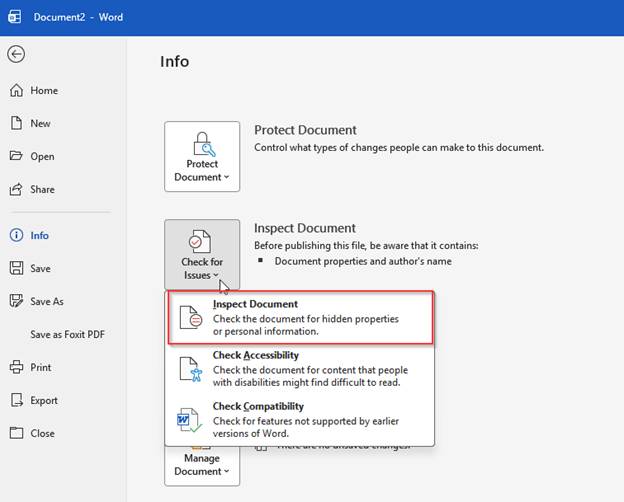Click 'with disabilities might find difficult' text
624x502 pixels.
(306, 383)
